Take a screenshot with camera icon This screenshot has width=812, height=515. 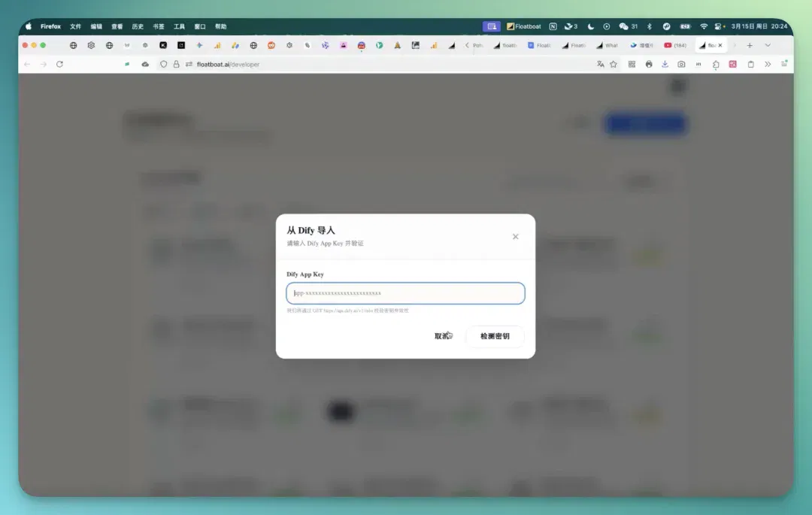click(x=681, y=64)
